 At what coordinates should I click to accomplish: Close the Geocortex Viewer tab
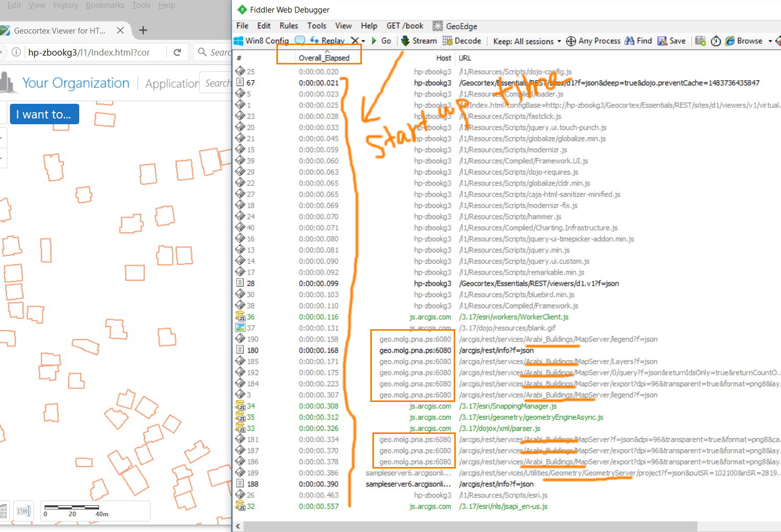coord(120,30)
